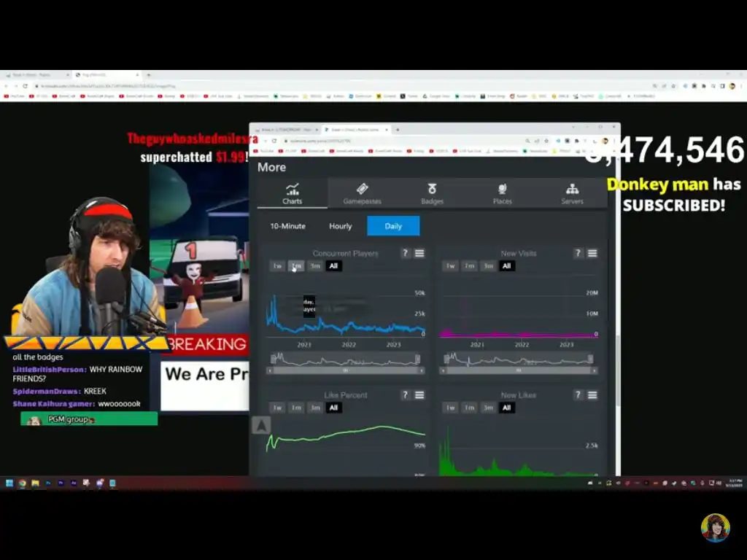Open Like Percent chart hamburger menu

[419, 394]
